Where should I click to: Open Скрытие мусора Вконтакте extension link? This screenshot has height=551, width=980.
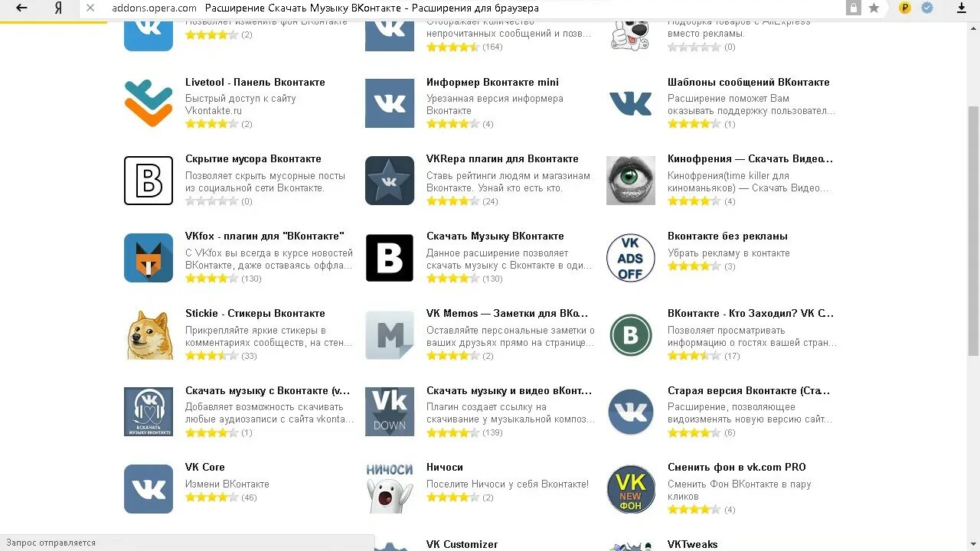tap(253, 159)
